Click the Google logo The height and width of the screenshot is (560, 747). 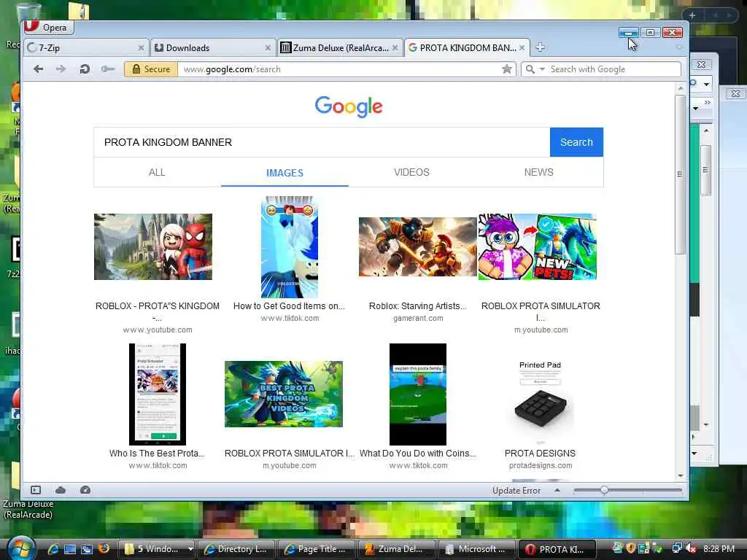pyautogui.click(x=348, y=106)
